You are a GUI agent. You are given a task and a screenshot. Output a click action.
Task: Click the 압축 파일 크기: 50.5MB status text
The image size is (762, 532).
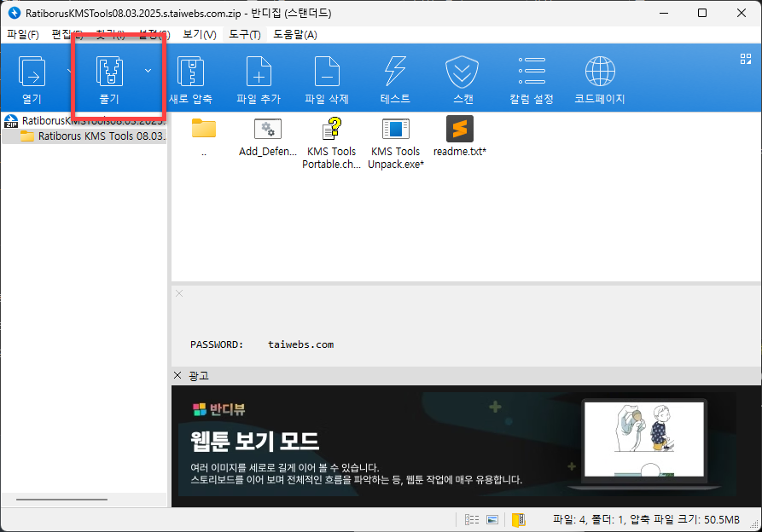click(684, 519)
